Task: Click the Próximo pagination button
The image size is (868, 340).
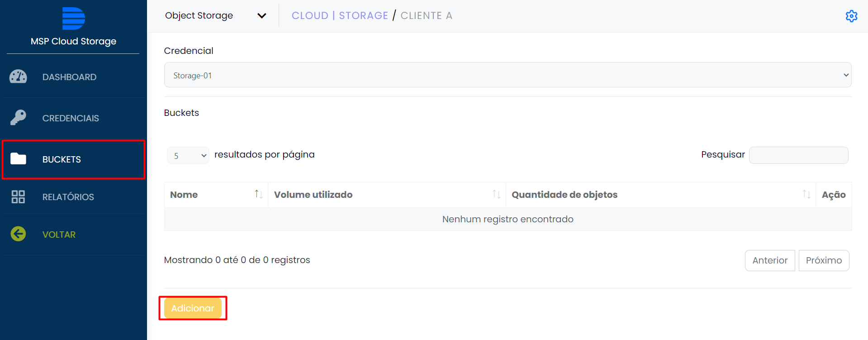Action: click(x=823, y=260)
